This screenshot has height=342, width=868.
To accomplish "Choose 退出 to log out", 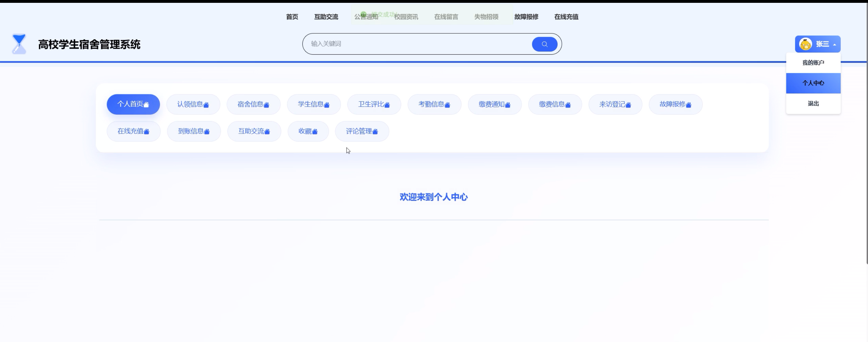I will [813, 104].
